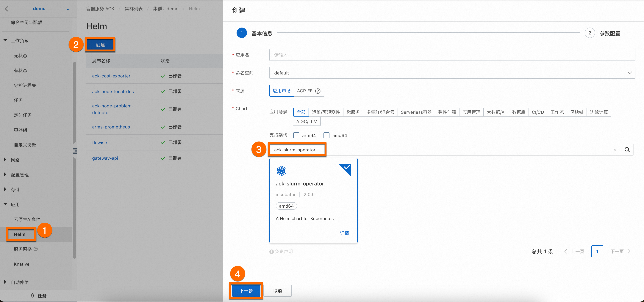Click the ack-slurm-operator chart hexagon icon
The height and width of the screenshot is (302, 644).
click(x=282, y=171)
